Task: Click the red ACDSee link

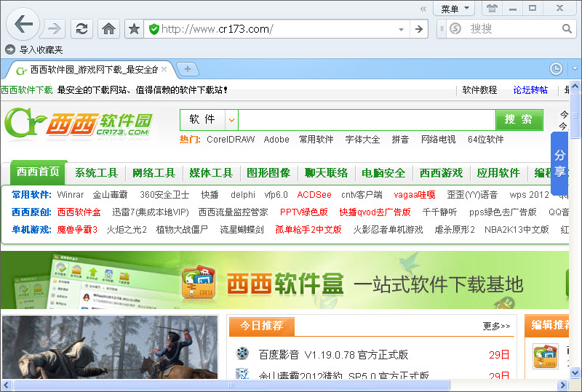Action: [x=314, y=195]
